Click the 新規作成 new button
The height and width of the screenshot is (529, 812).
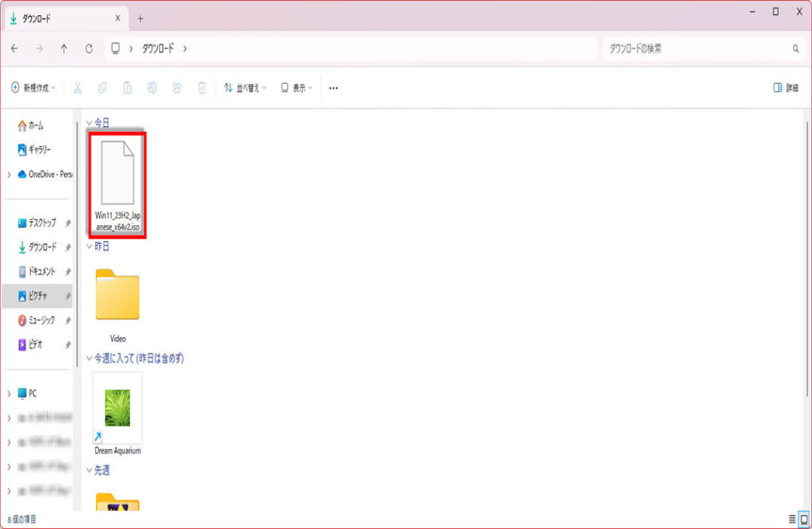(x=33, y=88)
